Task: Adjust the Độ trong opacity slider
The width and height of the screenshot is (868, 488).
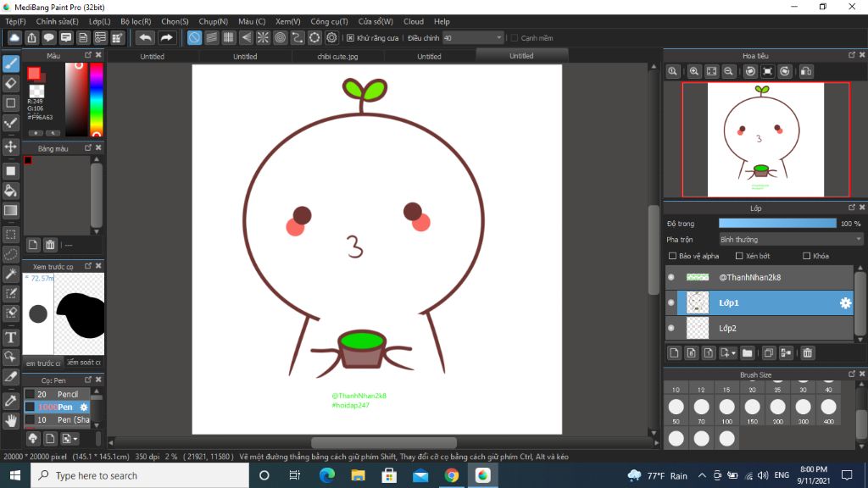Action: coord(778,223)
